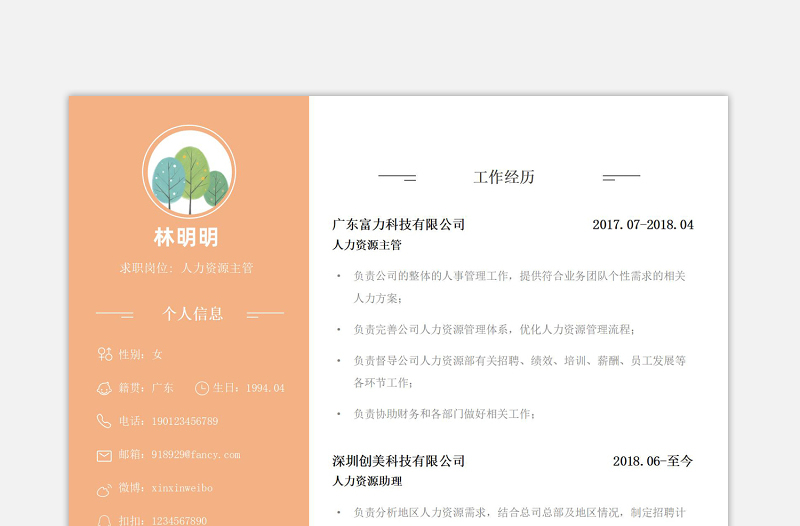Click the Weibo icon
The width and height of the screenshot is (800, 526).
pyautogui.click(x=104, y=490)
